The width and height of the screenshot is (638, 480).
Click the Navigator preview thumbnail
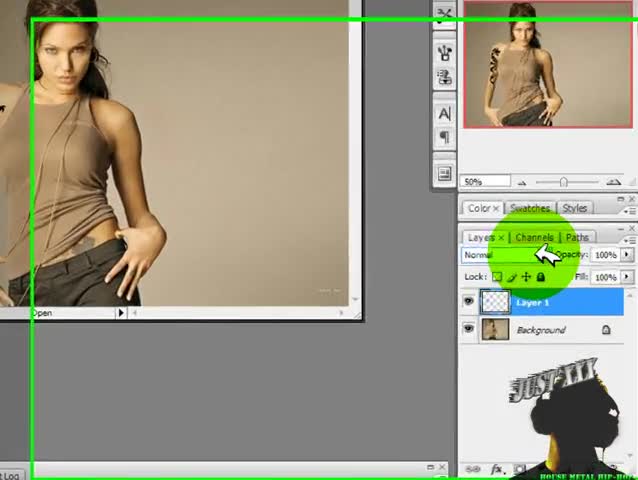click(548, 65)
